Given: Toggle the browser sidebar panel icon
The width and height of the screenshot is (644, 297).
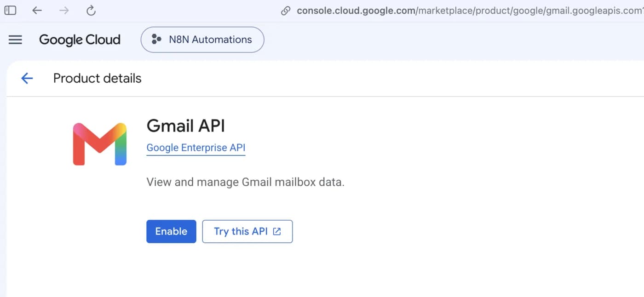Looking at the screenshot, I should (x=10, y=10).
